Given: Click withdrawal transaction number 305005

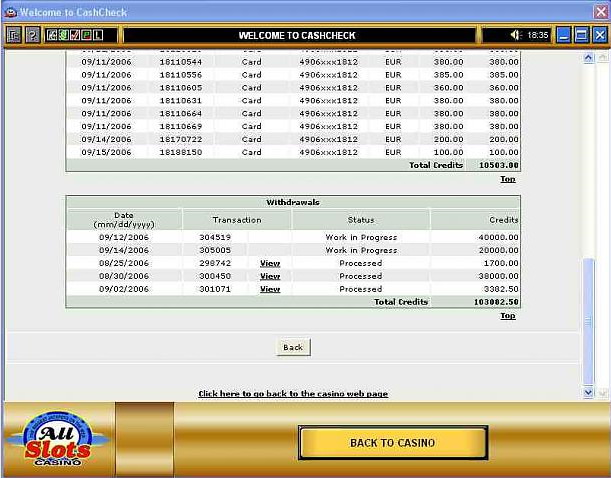Looking at the screenshot, I should point(215,250).
